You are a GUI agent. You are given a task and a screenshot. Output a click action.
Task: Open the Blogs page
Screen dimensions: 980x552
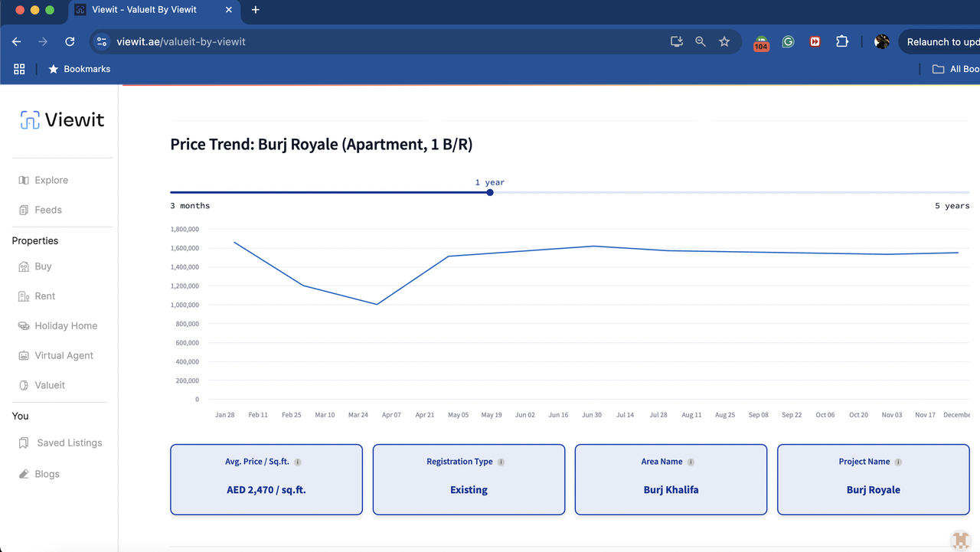click(x=47, y=474)
